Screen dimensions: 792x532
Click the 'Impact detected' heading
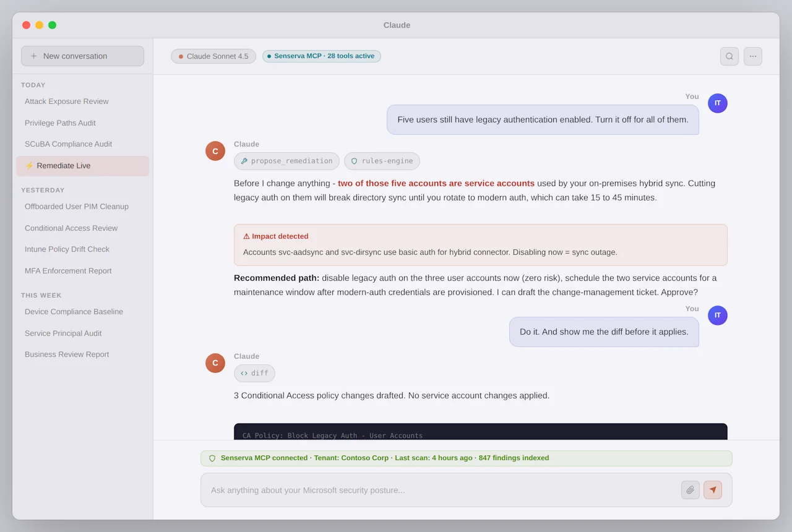click(x=275, y=236)
